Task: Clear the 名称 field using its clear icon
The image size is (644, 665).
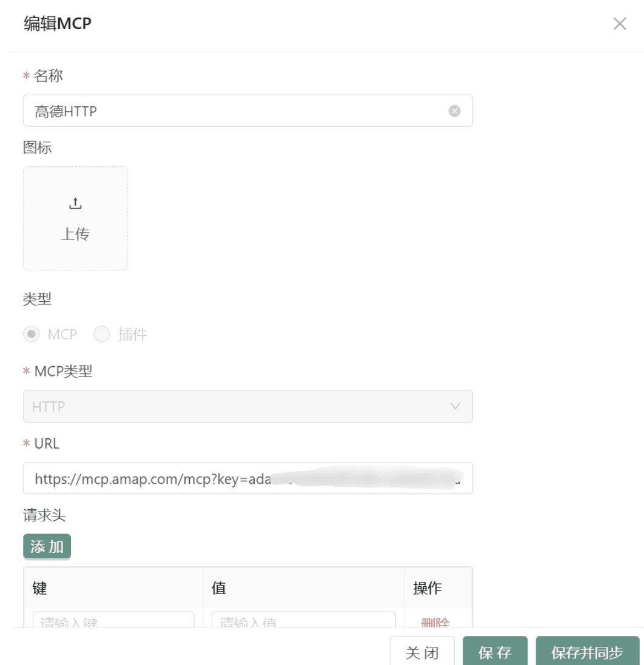Action: coord(454,111)
